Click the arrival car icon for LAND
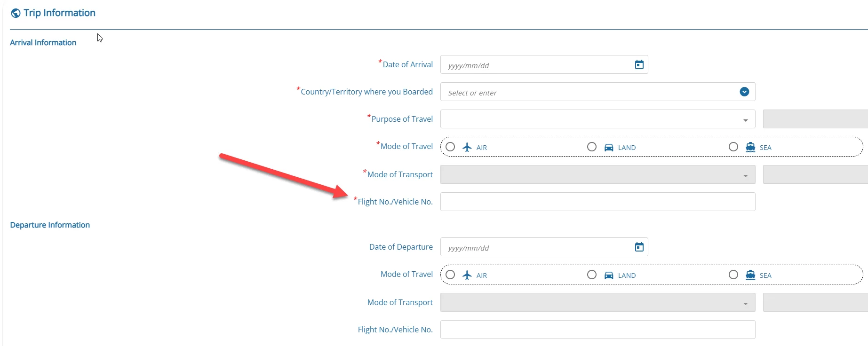Viewport: 868px width, 346px height. 608,147
